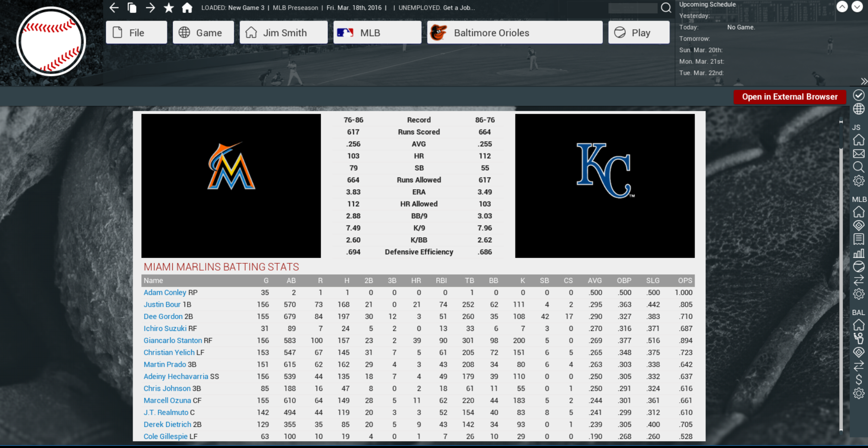Image resolution: width=868 pixels, height=448 pixels.
Task: Go back with the left arrow icon
Action: click(114, 7)
